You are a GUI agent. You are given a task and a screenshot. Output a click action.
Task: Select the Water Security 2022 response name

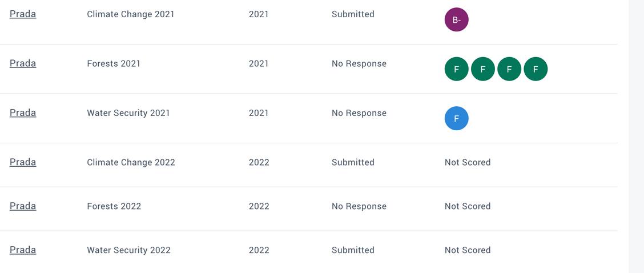point(128,250)
